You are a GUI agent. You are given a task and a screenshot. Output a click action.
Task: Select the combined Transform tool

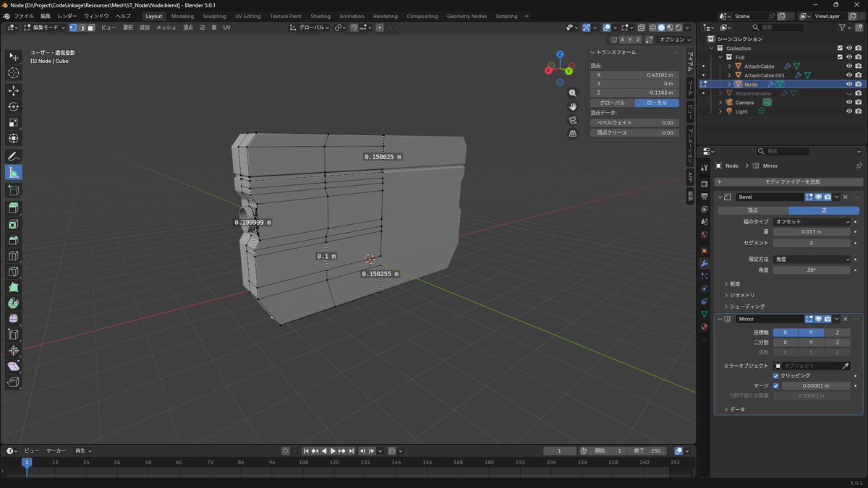click(14, 138)
